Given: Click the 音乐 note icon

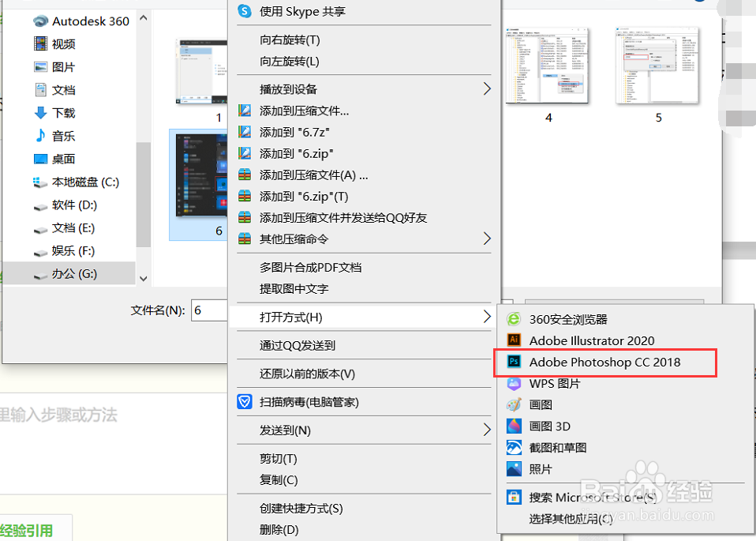Looking at the screenshot, I should 40,136.
